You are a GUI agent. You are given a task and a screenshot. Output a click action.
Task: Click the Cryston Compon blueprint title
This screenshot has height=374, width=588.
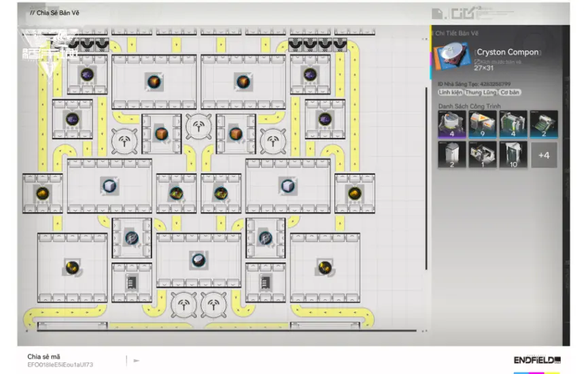click(x=507, y=52)
